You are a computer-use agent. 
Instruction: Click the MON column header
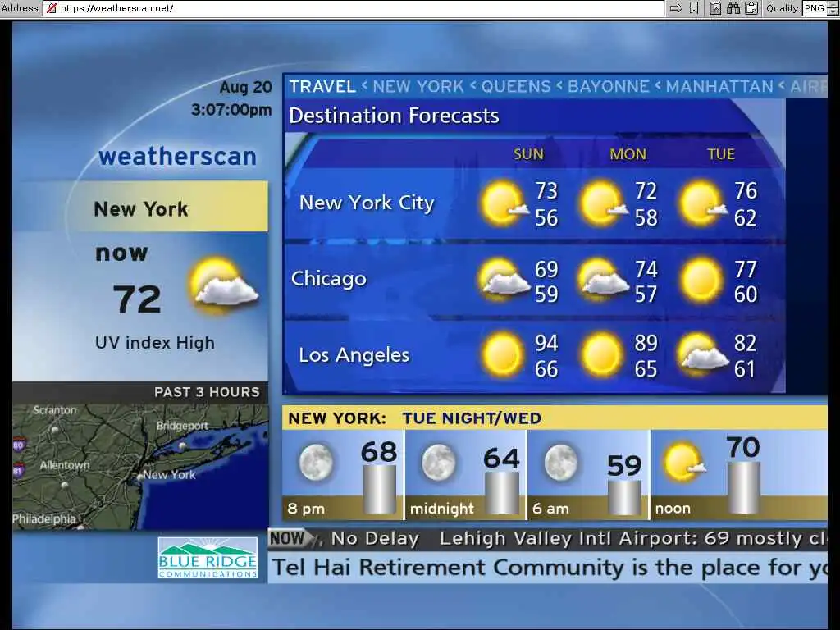(x=628, y=154)
